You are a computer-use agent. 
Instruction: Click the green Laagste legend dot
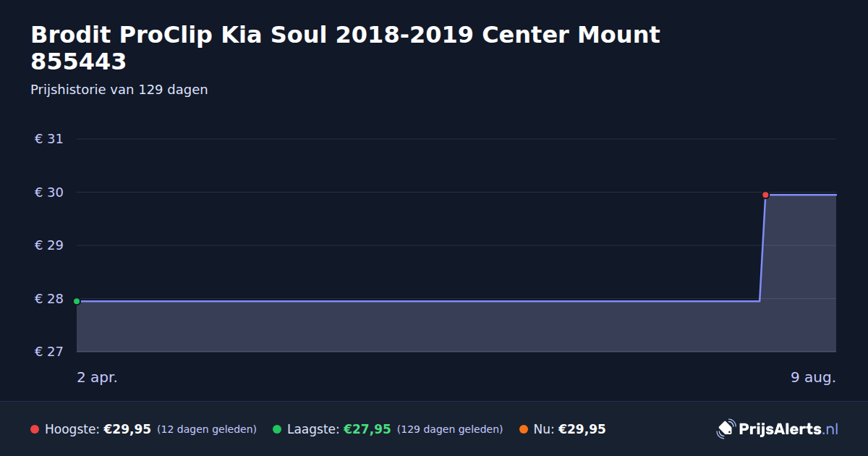click(277, 429)
